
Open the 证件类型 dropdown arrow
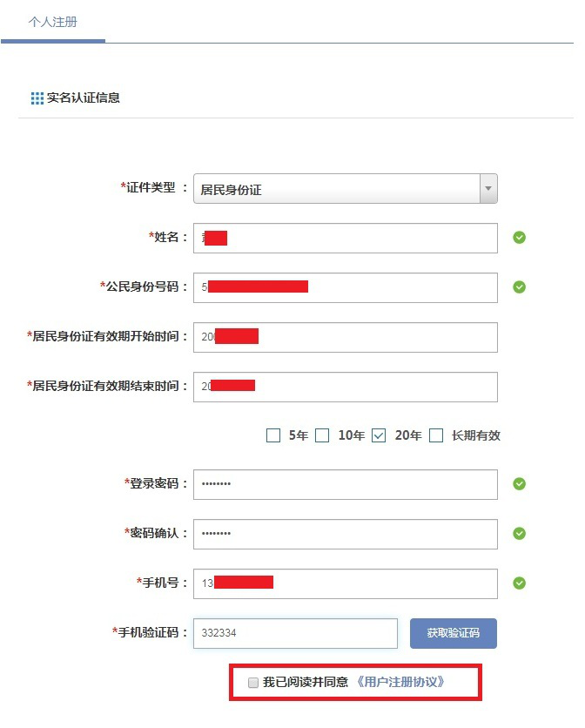[488, 188]
